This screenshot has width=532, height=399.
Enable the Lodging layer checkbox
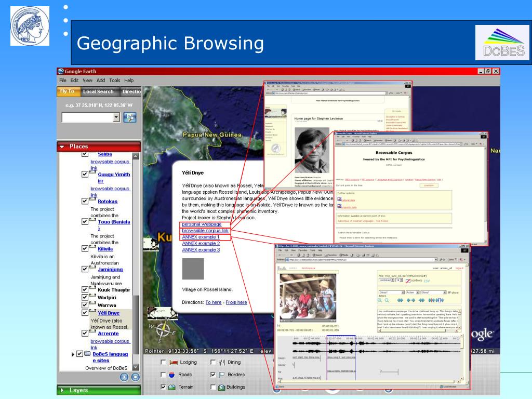coord(163,362)
